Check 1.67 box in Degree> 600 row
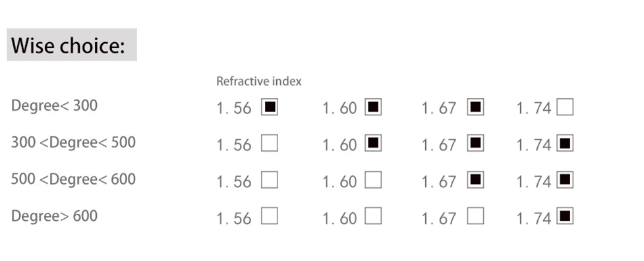Viewport: 644px width, 261px height. pos(475,216)
